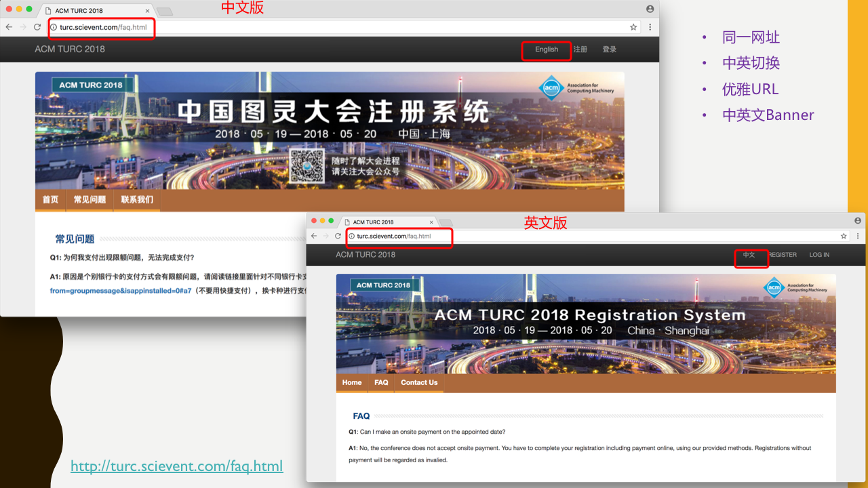The width and height of the screenshot is (868, 488).
Task: Close ACM TURC 2018 tab in English browser
Action: 431,222
